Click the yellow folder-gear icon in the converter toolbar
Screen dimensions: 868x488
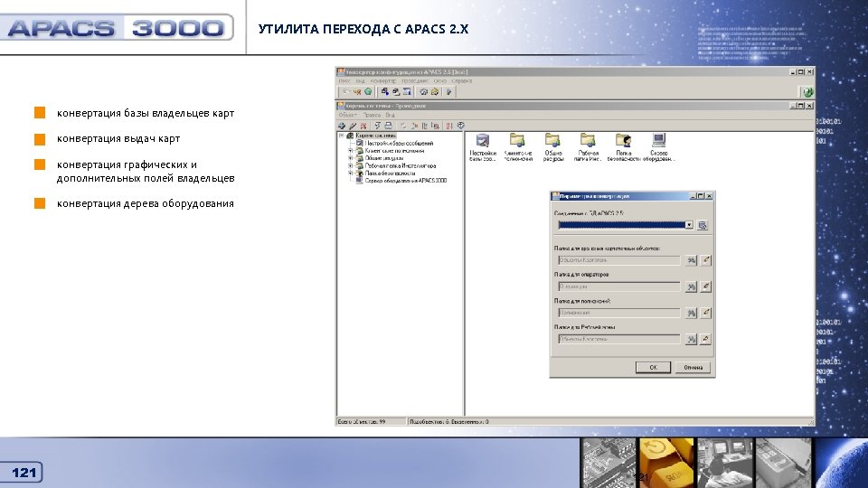pyautogui.click(x=435, y=92)
